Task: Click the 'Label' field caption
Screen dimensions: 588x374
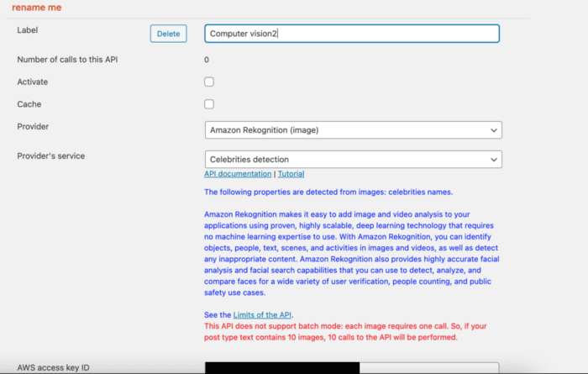Action: (28, 30)
